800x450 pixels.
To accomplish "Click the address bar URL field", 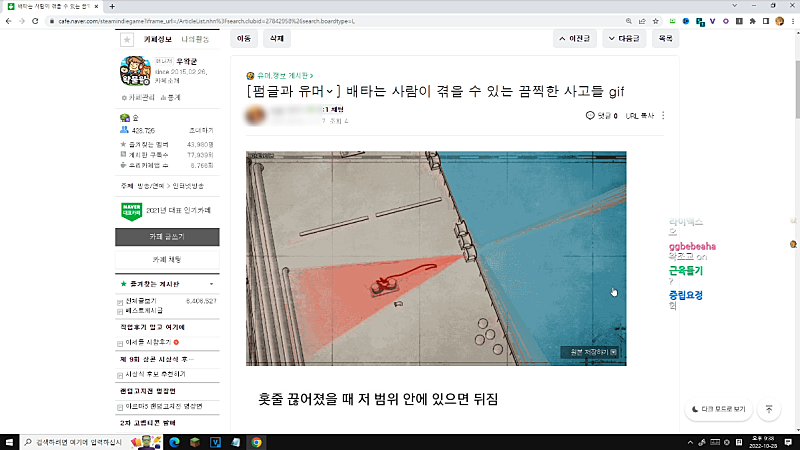I will click(x=337, y=21).
